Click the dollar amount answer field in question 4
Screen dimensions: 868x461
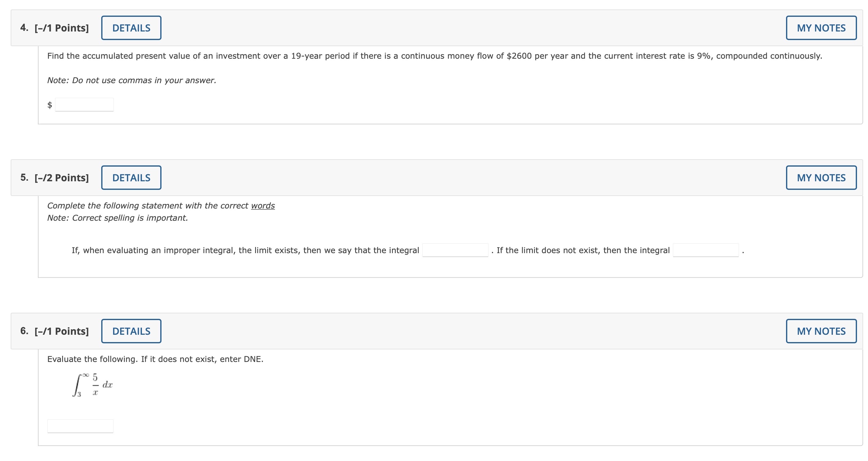[85, 104]
